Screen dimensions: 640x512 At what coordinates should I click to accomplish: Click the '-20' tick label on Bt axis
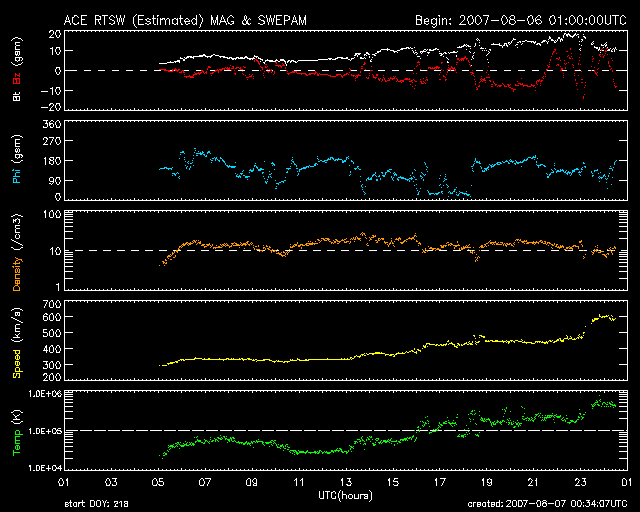51,107
